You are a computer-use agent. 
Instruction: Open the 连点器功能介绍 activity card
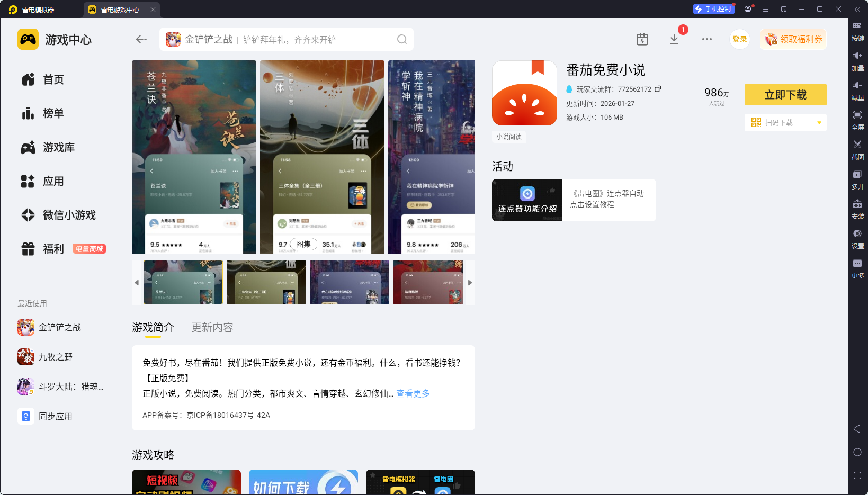pos(574,200)
